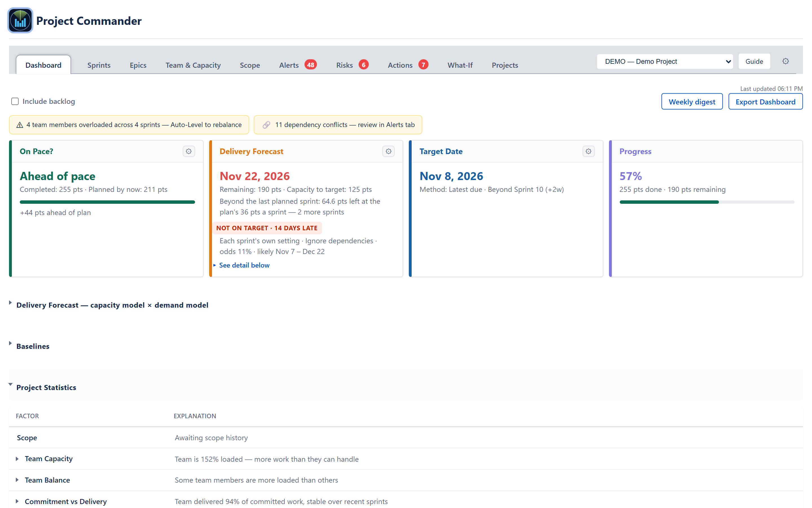Click the link icon in dependency conflicts banner
812x508 pixels.
pyautogui.click(x=266, y=125)
